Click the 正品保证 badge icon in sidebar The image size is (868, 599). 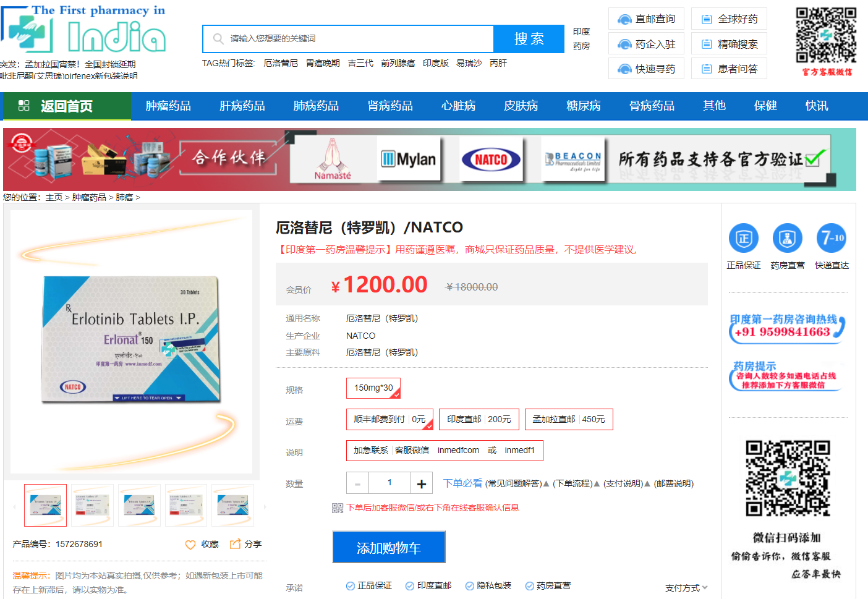point(743,237)
